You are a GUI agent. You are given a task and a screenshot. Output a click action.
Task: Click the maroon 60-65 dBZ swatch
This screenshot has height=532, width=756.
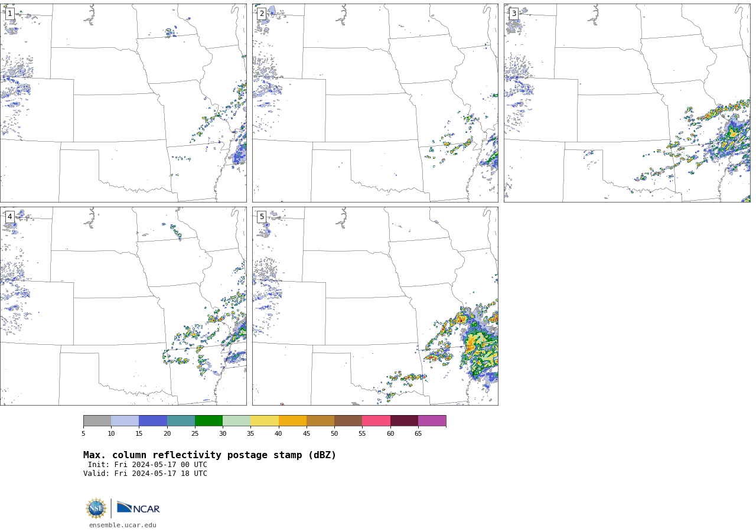404,421
